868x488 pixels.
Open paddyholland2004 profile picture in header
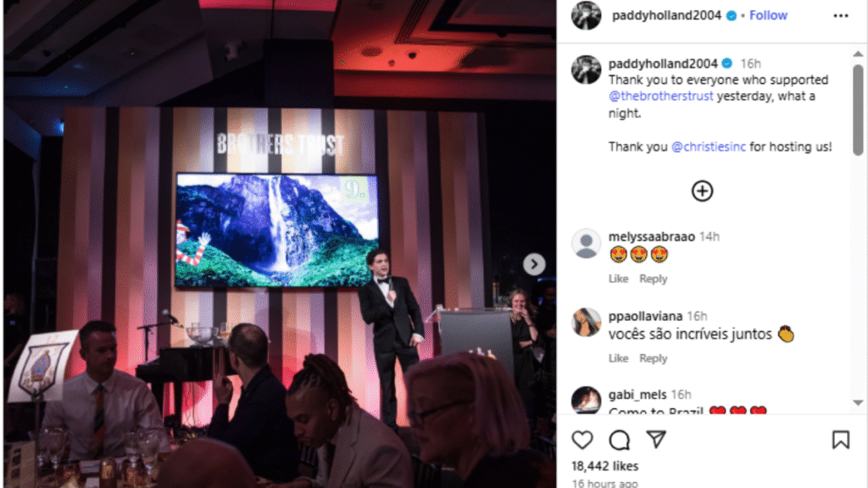tap(587, 15)
